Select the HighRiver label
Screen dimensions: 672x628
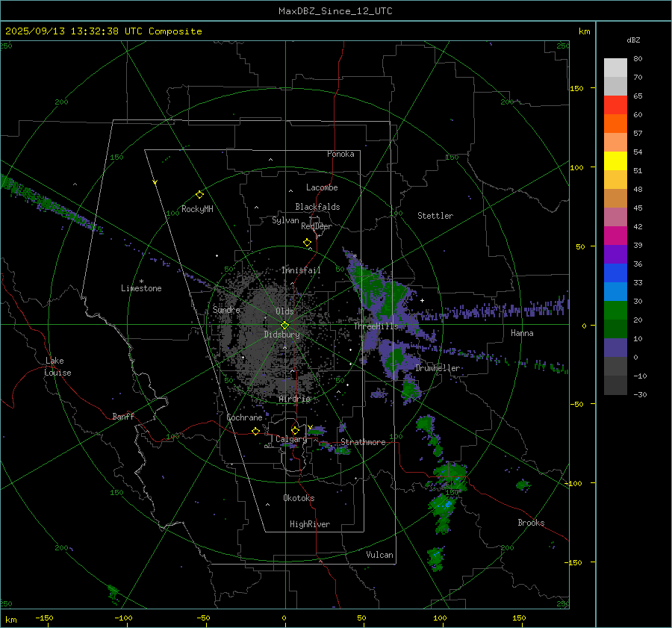pos(310,524)
